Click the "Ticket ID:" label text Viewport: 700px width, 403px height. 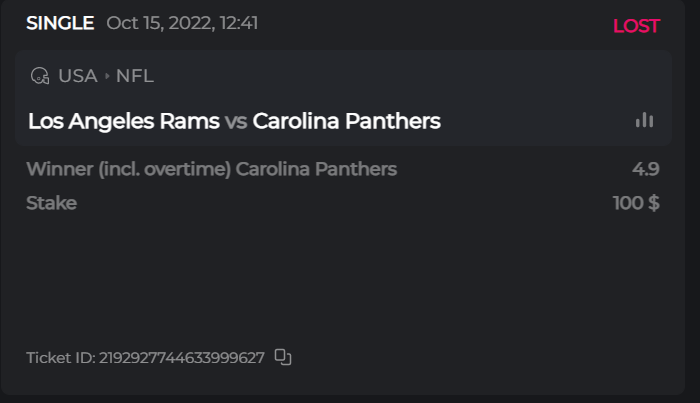[60, 358]
